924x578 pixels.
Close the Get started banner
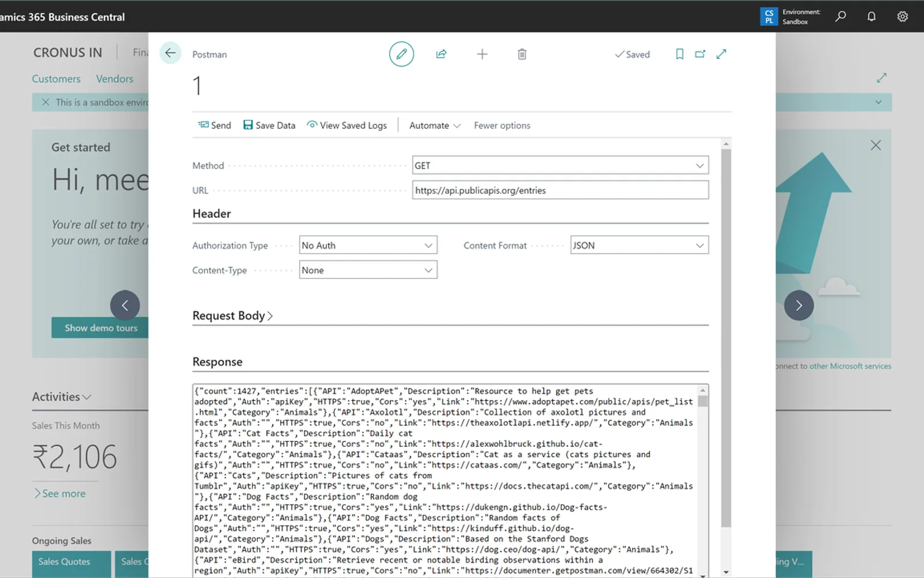[x=875, y=145]
